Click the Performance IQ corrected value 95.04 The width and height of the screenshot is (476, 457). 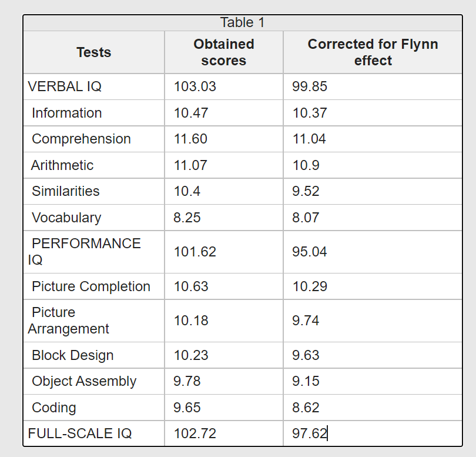tap(310, 252)
